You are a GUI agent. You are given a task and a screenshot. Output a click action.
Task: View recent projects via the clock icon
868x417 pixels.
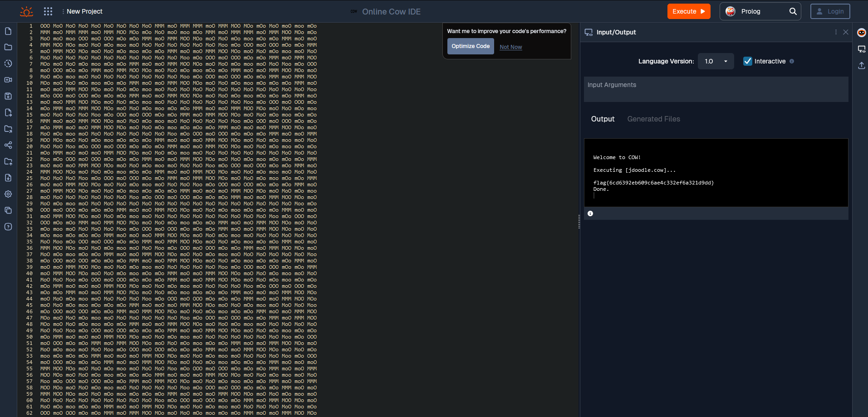click(8, 63)
